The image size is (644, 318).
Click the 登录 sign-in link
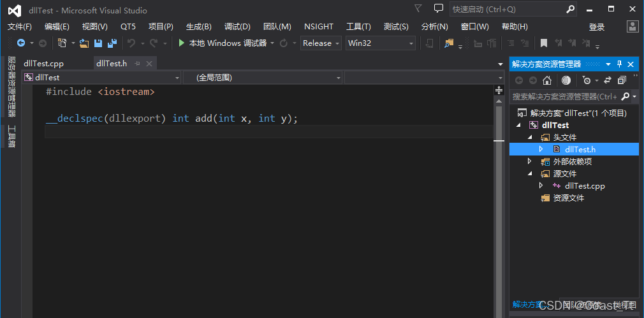click(597, 27)
